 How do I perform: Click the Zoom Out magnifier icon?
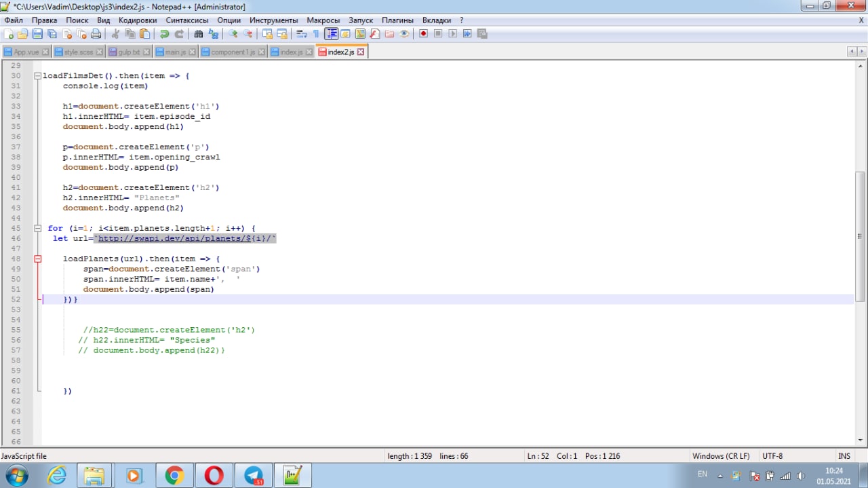pyautogui.click(x=248, y=33)
